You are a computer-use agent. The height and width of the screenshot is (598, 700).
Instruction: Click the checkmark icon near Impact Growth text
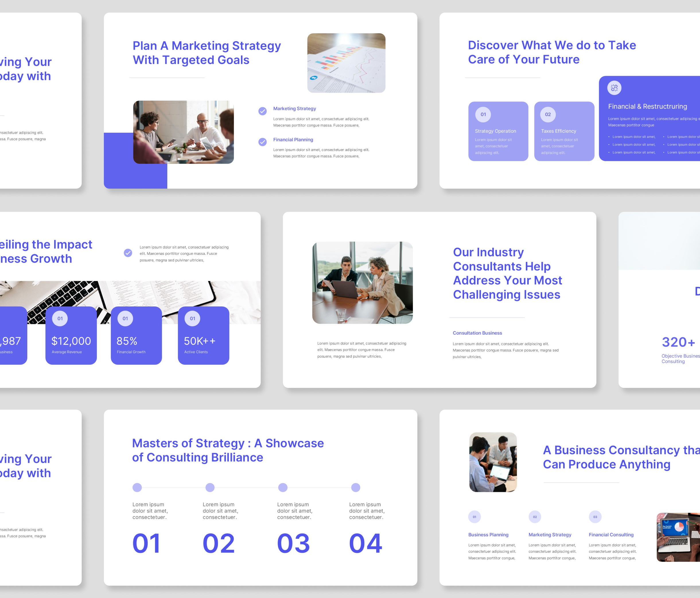pos(128,253)
